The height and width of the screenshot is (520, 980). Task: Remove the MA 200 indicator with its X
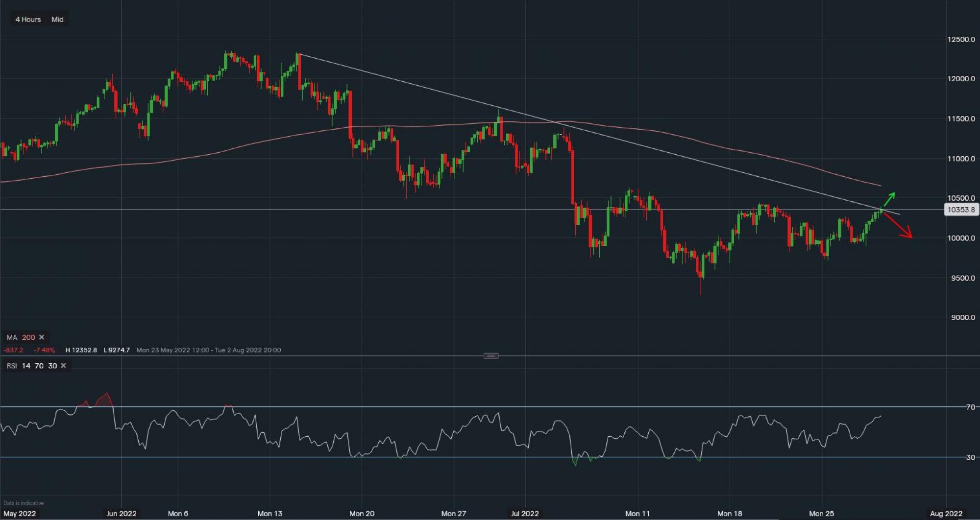tap(42, 337)
